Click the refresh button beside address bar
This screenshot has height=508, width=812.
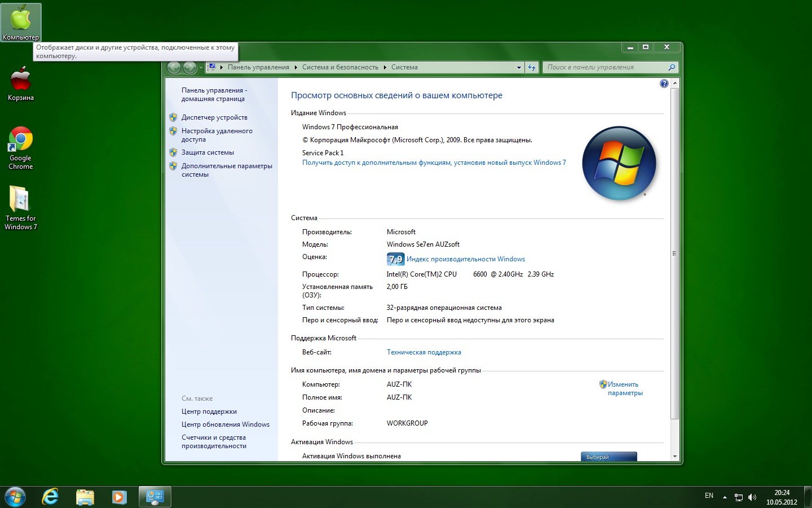532,68
